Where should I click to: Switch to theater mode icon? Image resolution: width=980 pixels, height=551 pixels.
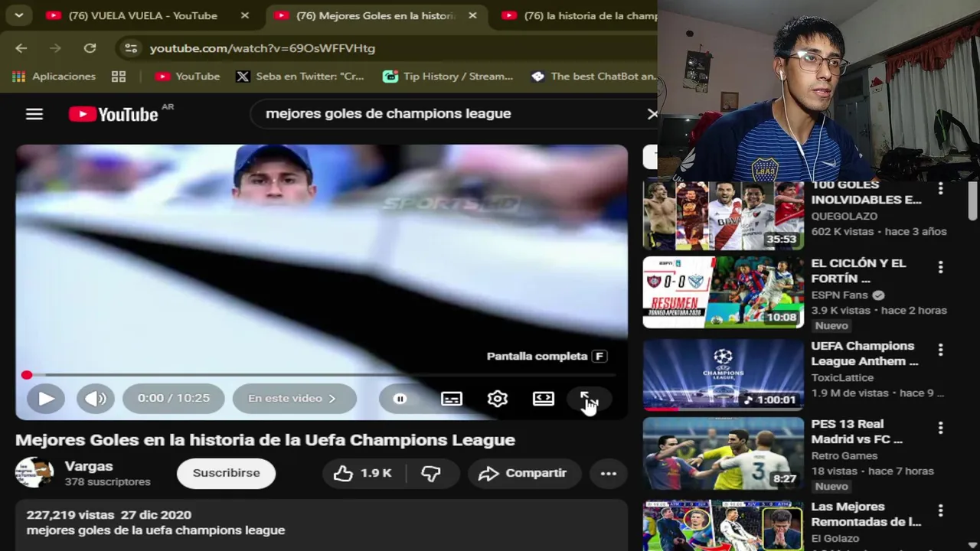point(544,398)
